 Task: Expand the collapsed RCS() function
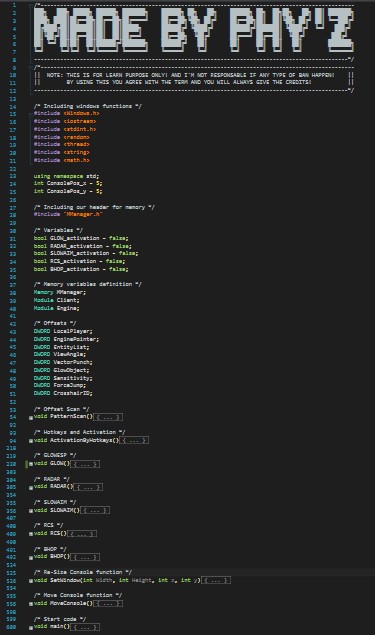coord(31,534)
